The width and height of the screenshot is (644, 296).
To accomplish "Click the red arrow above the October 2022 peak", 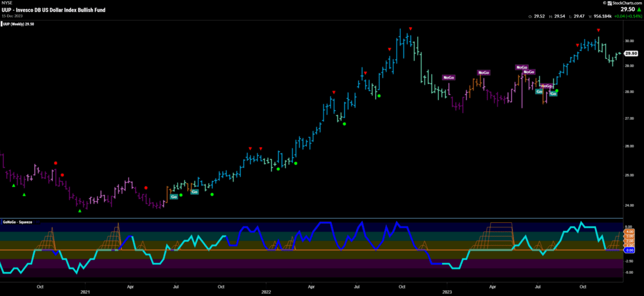I will [410, 29].
